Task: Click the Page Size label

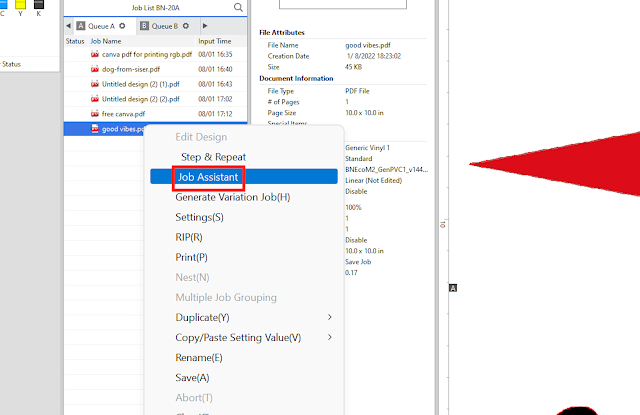Action: [282, 113]
